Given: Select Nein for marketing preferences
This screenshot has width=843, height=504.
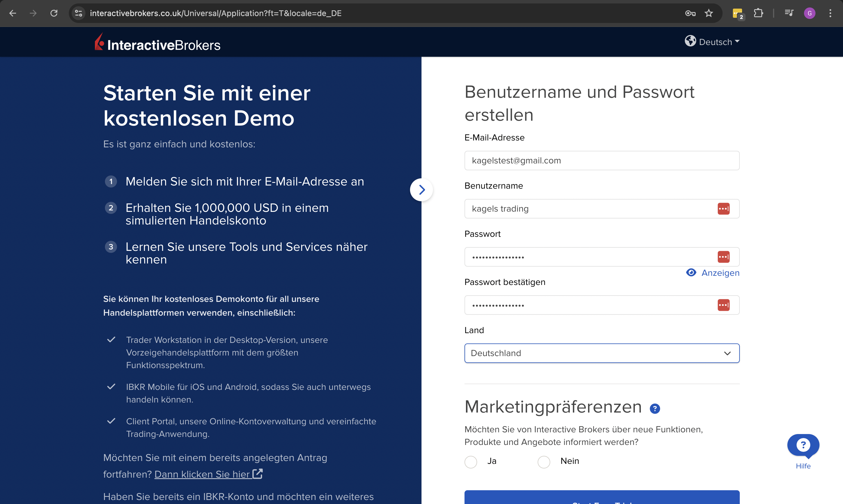Looking at the screenshot, I should coord(544,462).
